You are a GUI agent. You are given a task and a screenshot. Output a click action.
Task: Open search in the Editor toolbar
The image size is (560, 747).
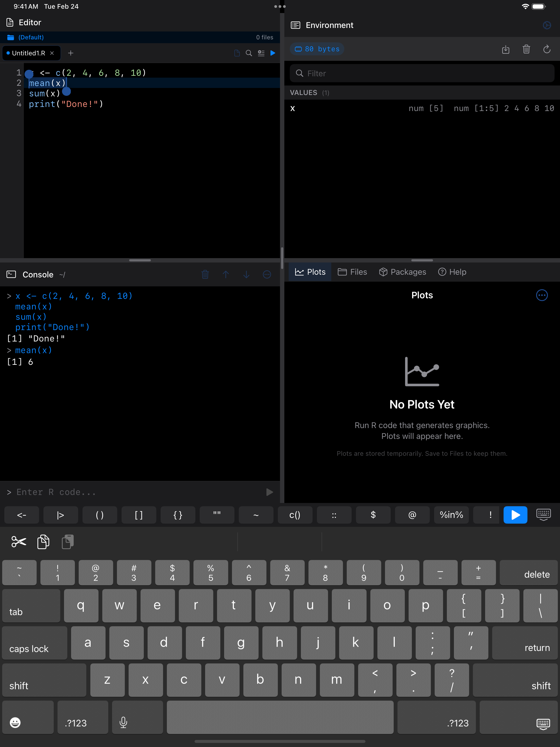249,53
